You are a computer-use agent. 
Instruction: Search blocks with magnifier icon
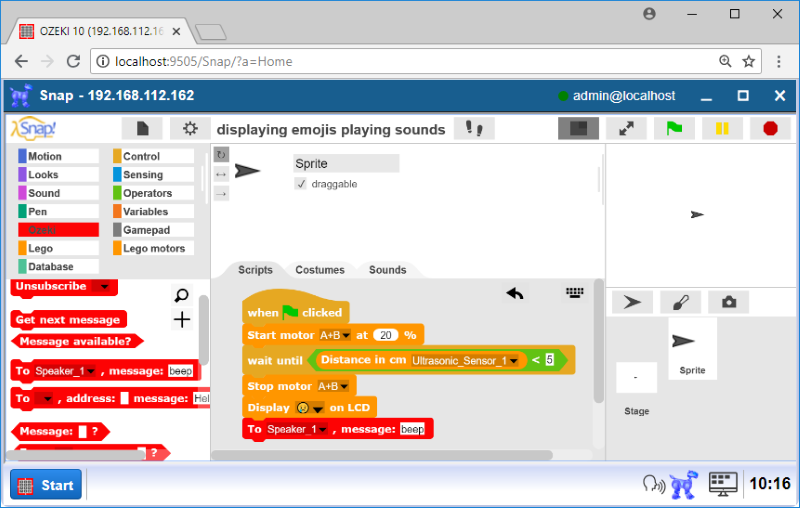click(182, 295)
